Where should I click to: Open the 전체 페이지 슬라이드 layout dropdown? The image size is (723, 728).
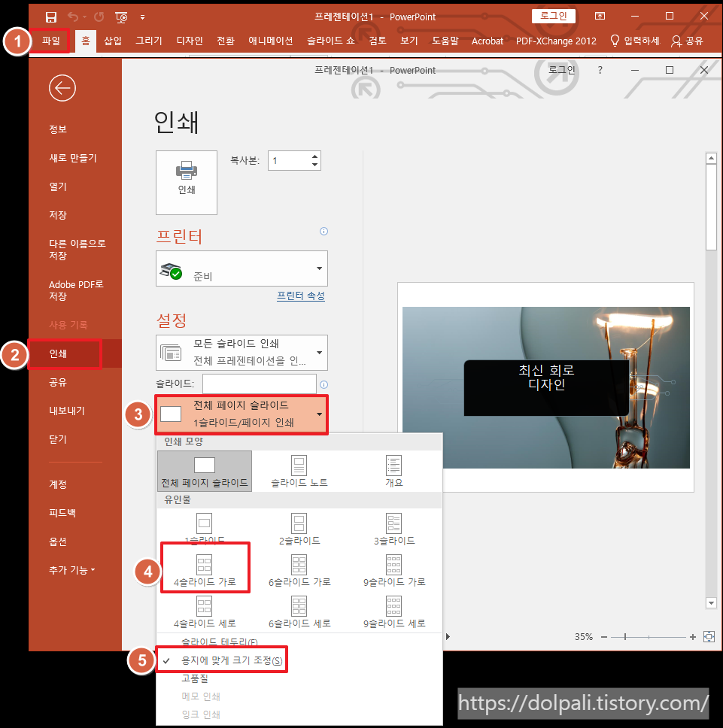[241, 414]
